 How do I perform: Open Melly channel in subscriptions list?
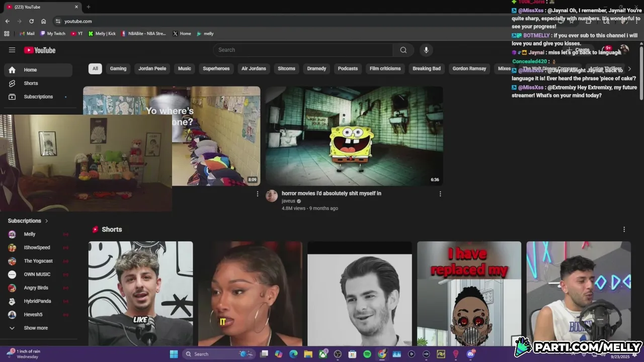click(x=38, y=234)
